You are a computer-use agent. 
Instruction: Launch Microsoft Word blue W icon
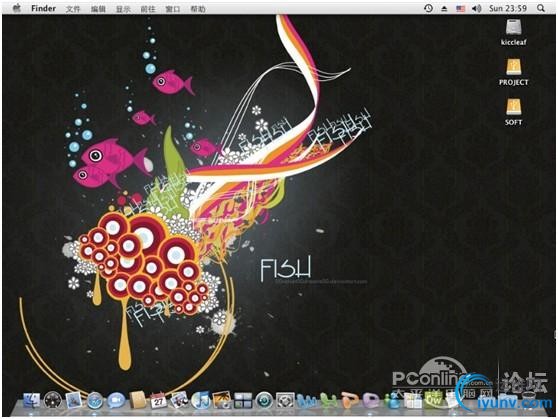click(x=306, y=401)
